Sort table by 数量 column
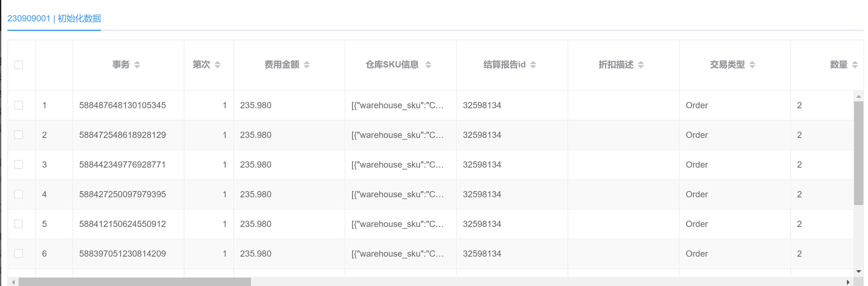868x286 pixels. click(x=854, y=64)
